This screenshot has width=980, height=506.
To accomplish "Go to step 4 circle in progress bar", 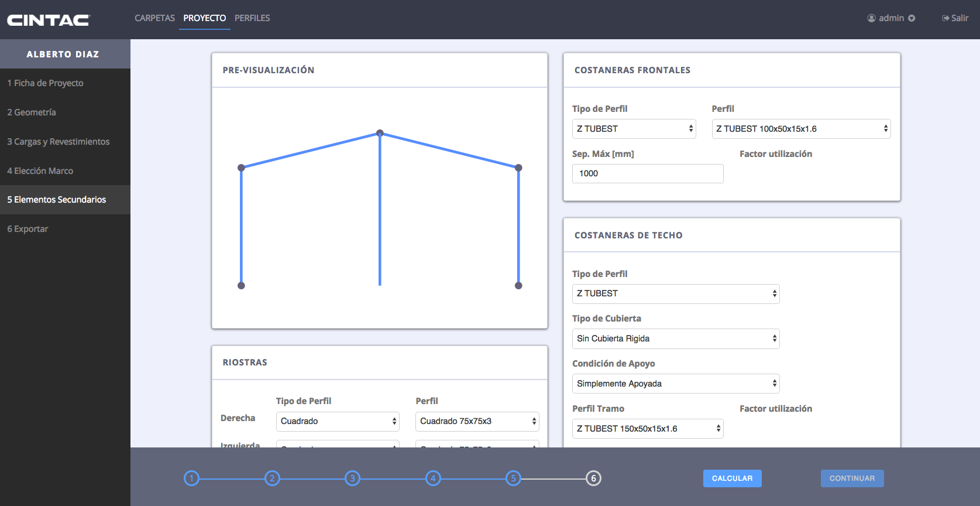I will (x=433, y=478).
